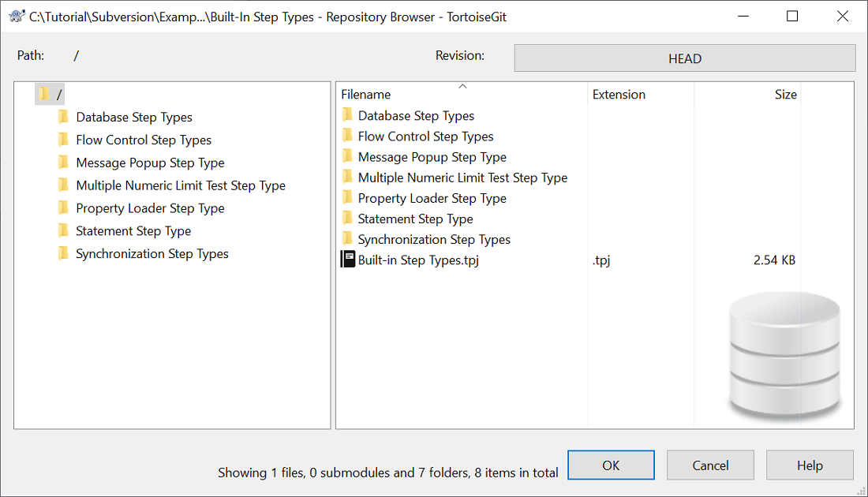Click Synchronization Step Types folder icon in file list
Screen dimensions: 868x497
(x=348, y=238)
